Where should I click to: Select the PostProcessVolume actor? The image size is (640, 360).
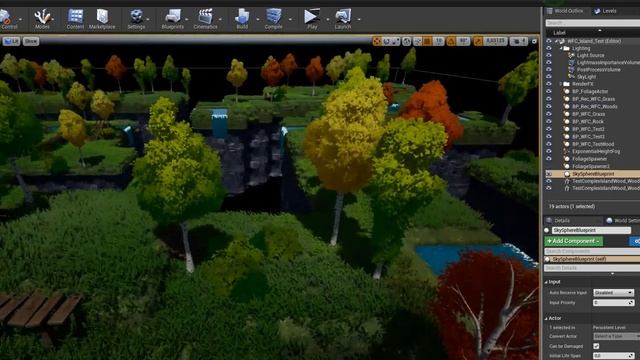coord(598,70)
